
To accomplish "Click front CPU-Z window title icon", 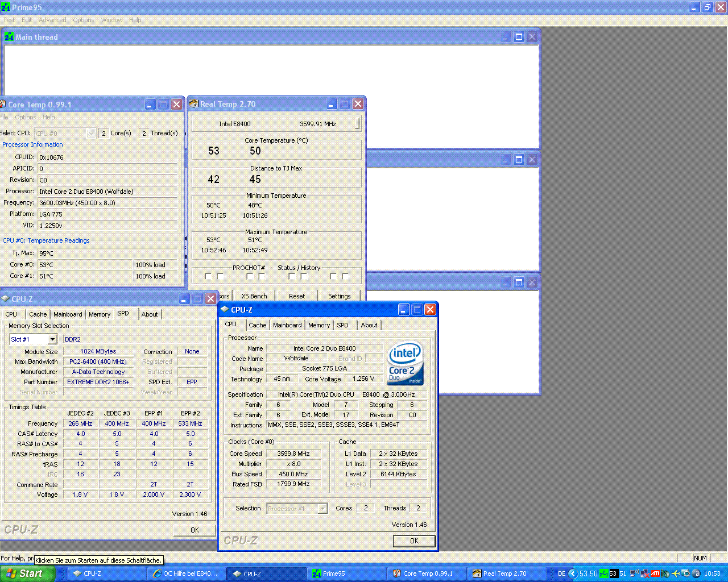I will click(225, 309).
